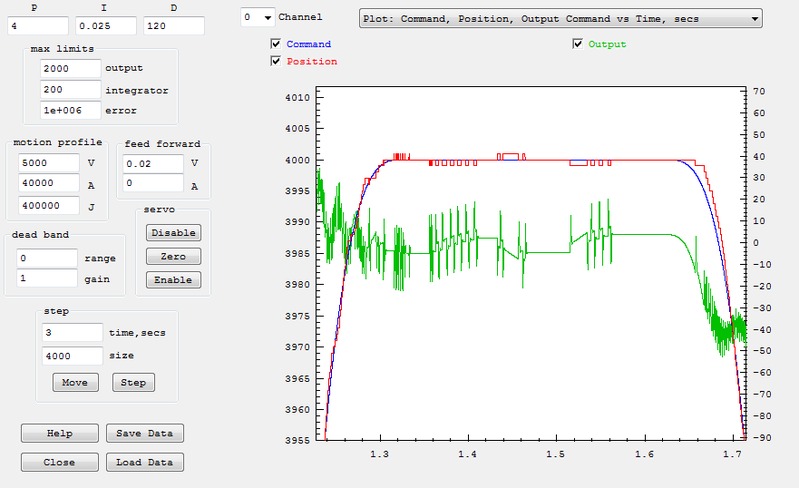
Task: Focus the D gain input field
Action: click(x=173, y=25)
